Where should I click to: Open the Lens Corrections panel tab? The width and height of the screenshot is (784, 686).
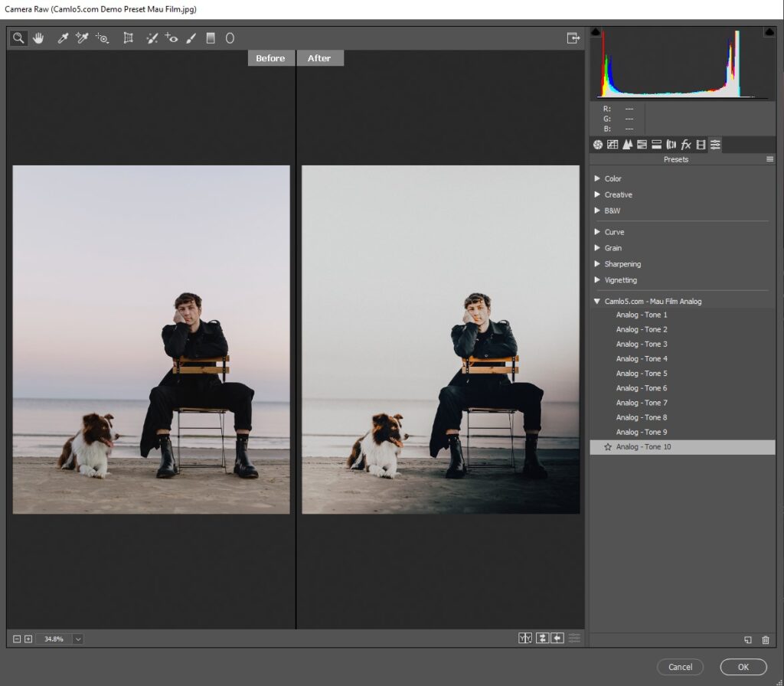(x=671, y=145)
